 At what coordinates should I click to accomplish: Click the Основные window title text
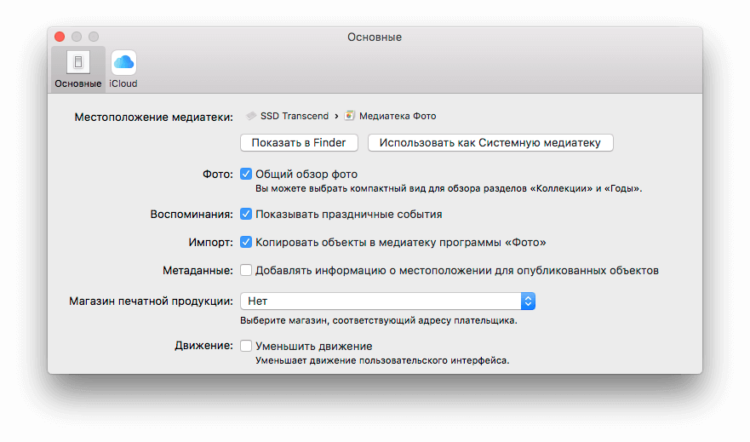pos(375,37)
